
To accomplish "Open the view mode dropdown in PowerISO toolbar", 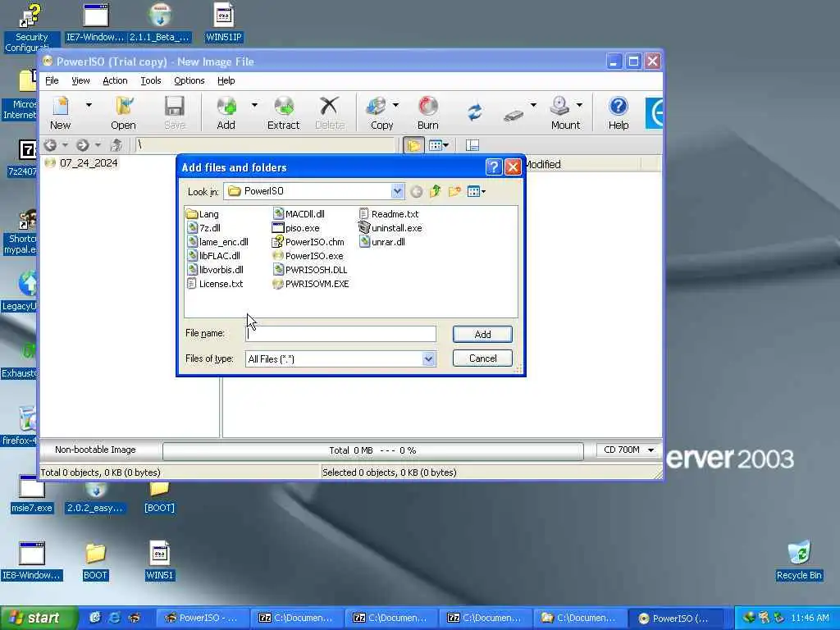I will [440, 144].
